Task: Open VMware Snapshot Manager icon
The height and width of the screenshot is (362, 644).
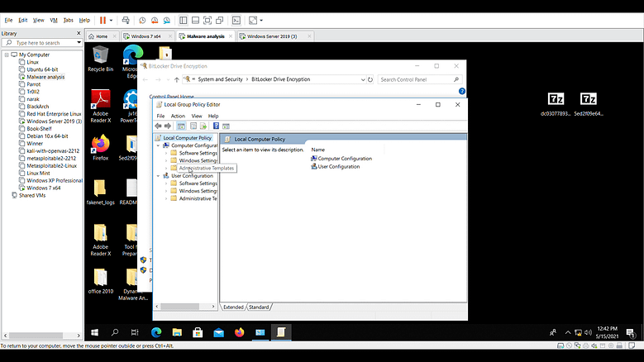Action: [x=167, y=20]
